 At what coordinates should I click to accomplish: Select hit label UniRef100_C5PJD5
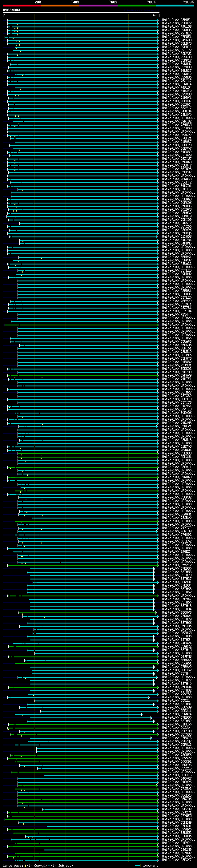tap(177, 626)
